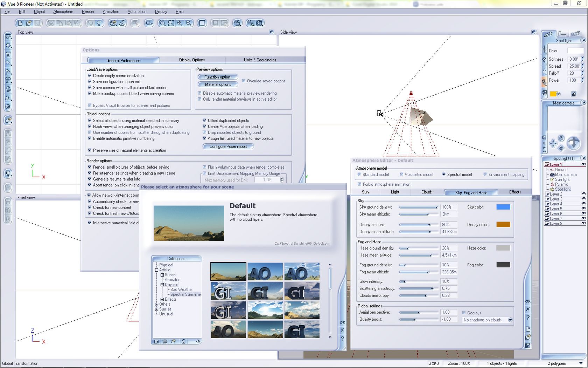Toggle Save configuration upon exit checkbox
This screenshot has width=588, height=368.
(90, 82)
